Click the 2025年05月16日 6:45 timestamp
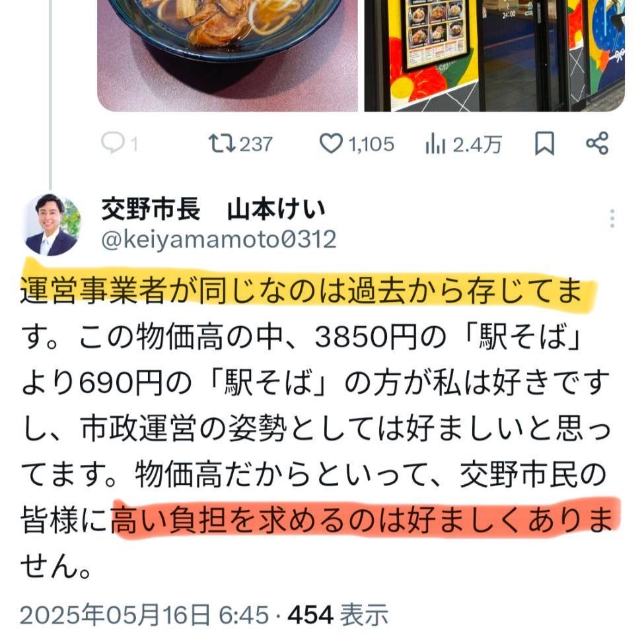 pos(144,615)
